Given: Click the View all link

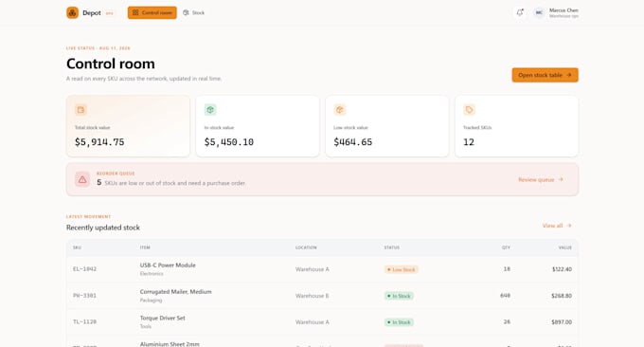Looking at the screenshot, I should point(557,226).
